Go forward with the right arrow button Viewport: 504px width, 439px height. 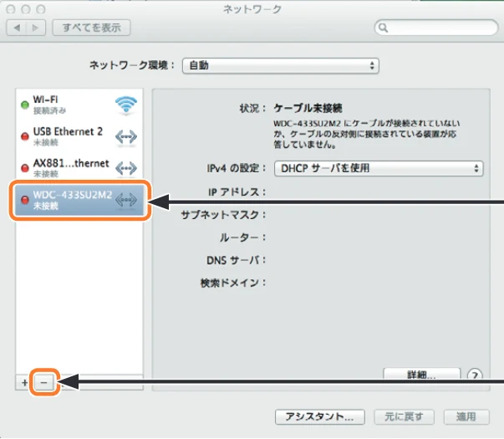36,28
